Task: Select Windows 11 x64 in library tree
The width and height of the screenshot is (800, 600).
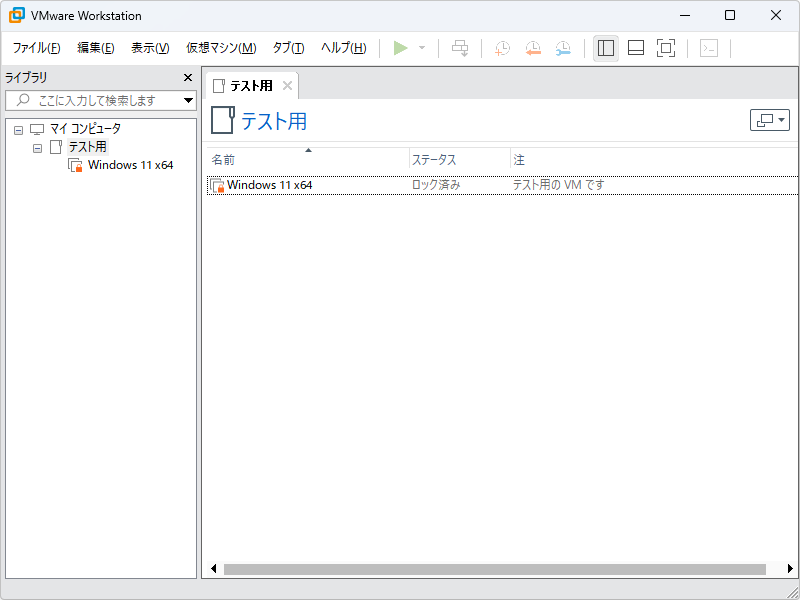Action: pyautogui.click(x=131, y=165)
